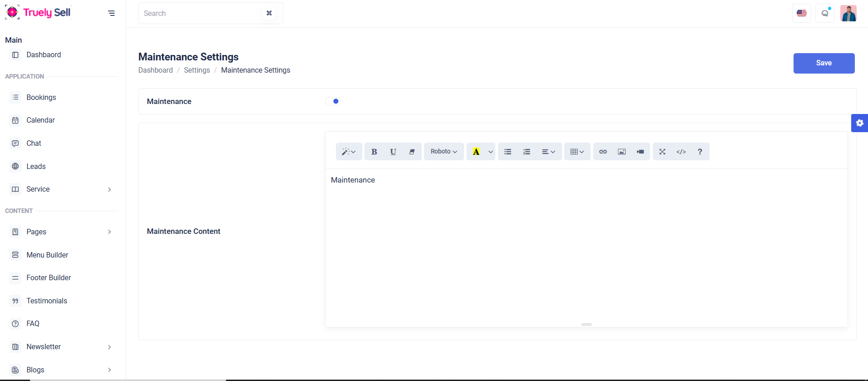Focus the Search input field

[x=200, y=14]
